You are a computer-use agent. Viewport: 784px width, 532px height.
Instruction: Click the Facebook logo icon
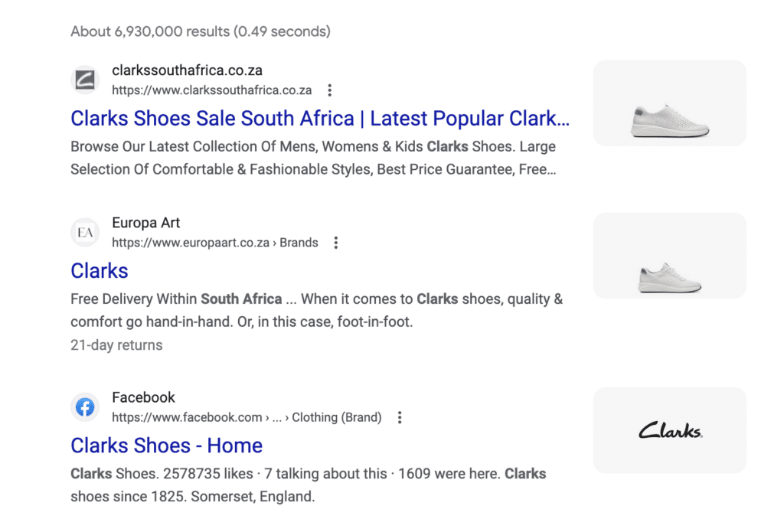(84, 407)
